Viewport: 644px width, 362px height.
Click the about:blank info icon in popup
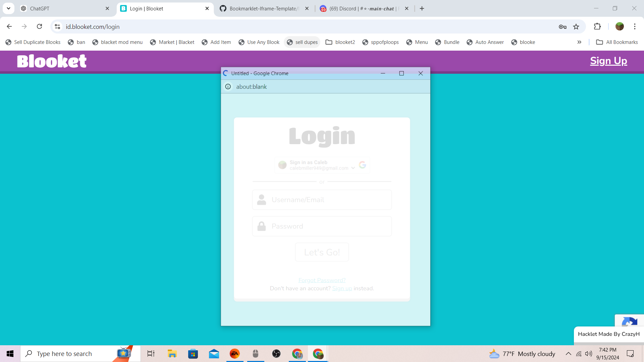(x=228, y=87)
